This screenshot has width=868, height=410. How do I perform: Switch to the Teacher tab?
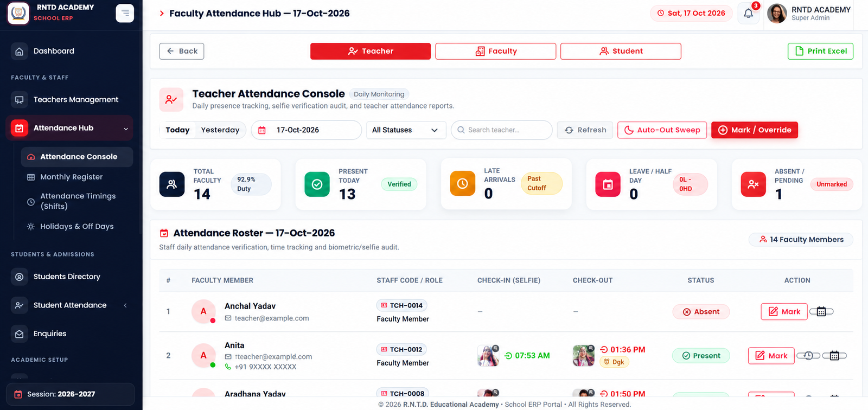tap(371, 51)
